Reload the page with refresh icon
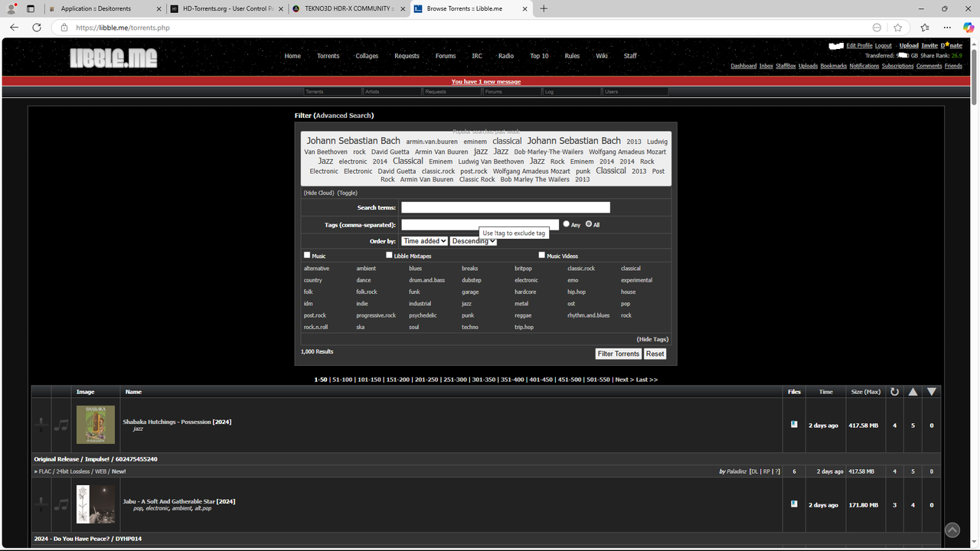980x551 pixels. (x=37, y=28)
